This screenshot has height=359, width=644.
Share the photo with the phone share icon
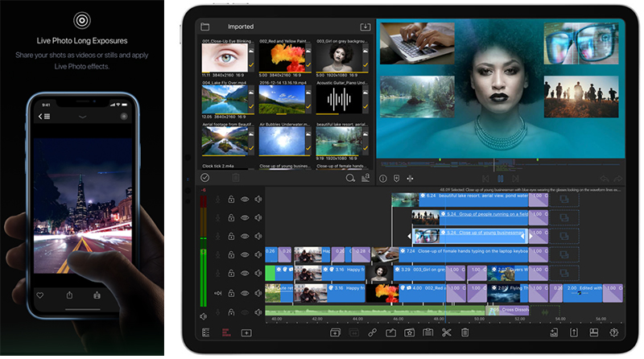(69, 295)
